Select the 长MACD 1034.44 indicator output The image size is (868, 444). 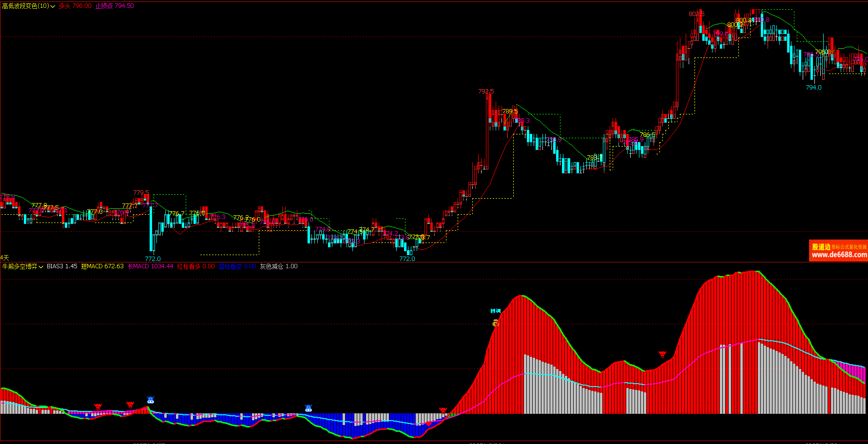click(x=150, y=266)
